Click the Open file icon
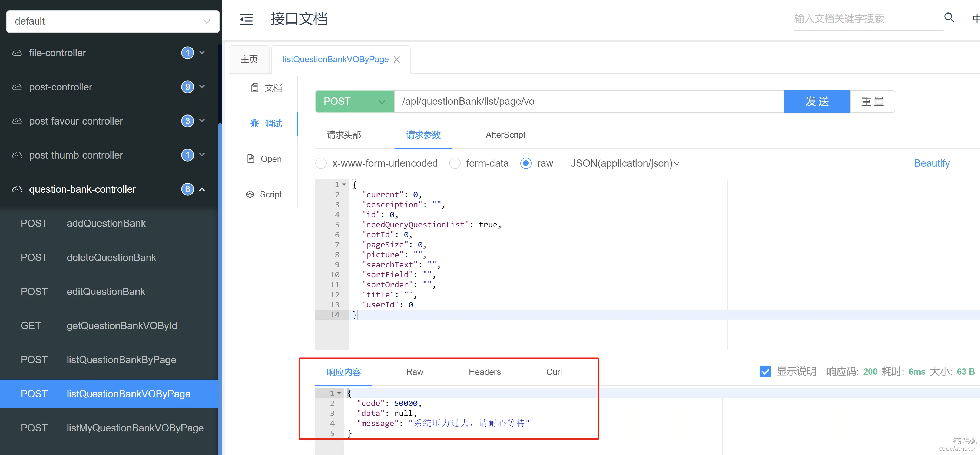 [x=251, y=159]
